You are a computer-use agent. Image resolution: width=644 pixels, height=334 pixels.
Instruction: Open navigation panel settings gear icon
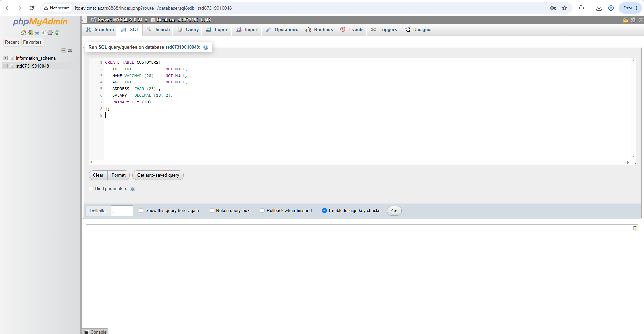pyautogui.click(x=50, y=32)
